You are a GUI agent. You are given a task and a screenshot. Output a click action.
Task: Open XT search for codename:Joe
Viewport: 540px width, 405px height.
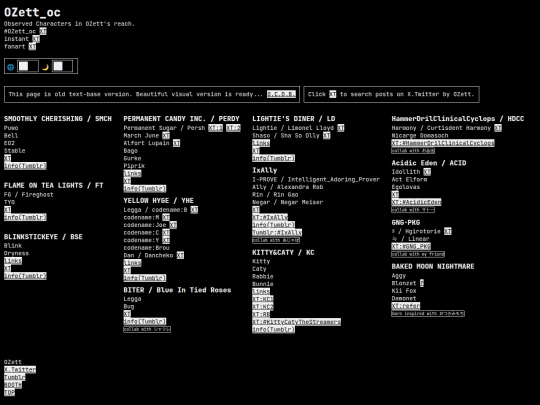(173, 225)
